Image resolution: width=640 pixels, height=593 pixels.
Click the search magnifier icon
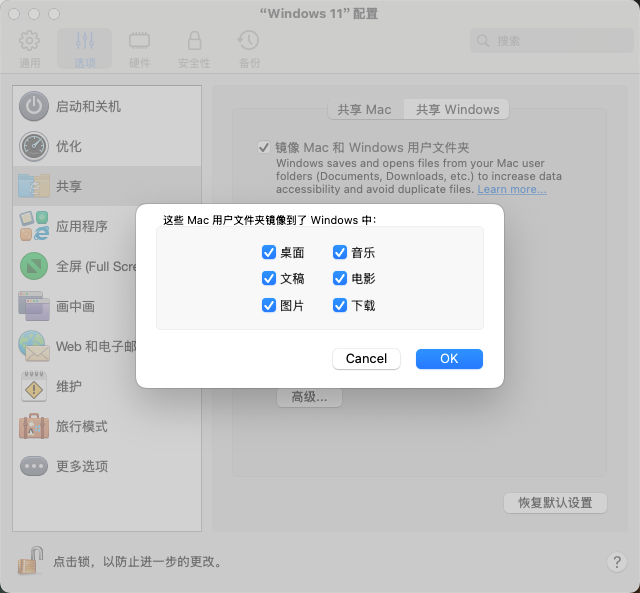483,41
